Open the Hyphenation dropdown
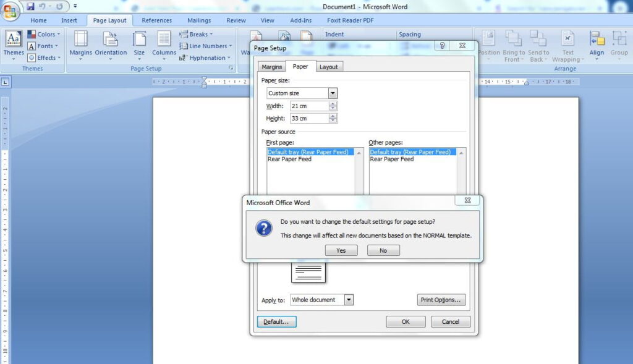This screenshot has height=364, width=633. coord(205,57)
